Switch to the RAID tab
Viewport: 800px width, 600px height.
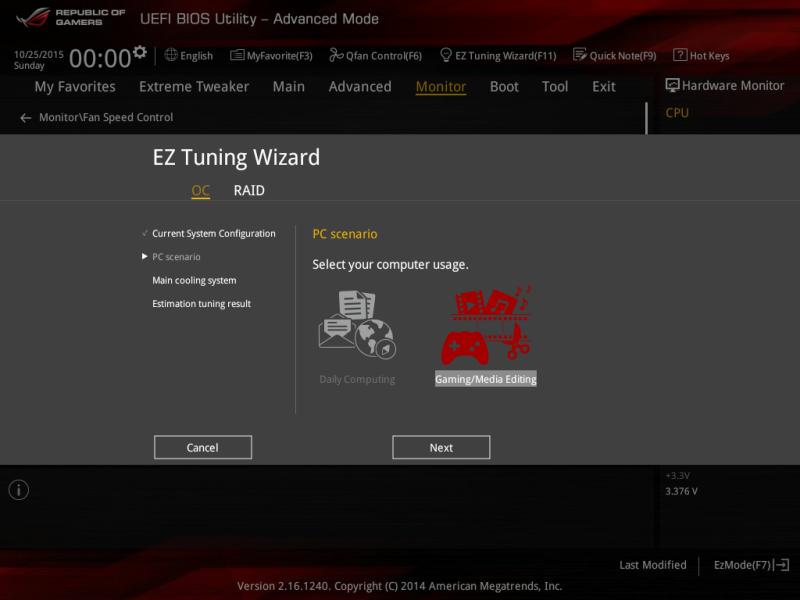249,190
